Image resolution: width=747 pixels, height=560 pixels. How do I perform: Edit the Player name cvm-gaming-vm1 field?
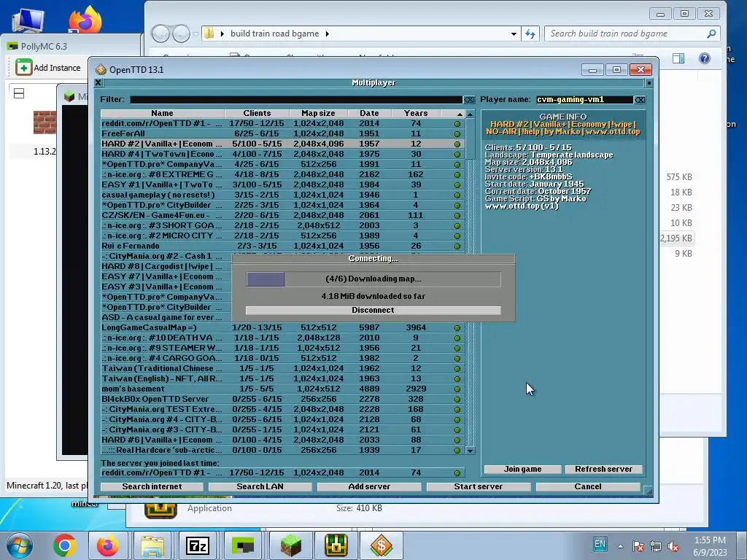(584, 99)
